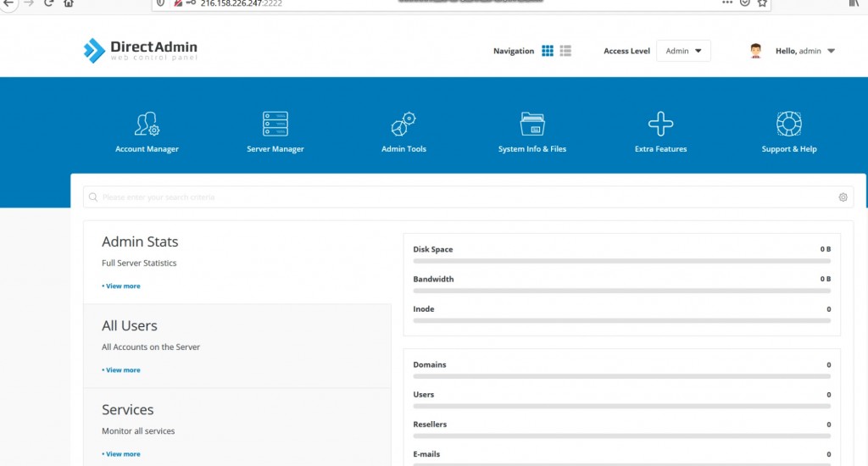Reload the page in browser
868x466 pixels.
point(48,3)
